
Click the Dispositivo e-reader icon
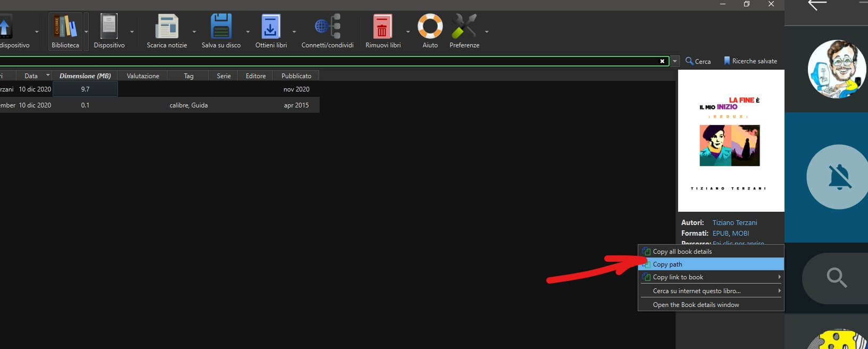109,27
